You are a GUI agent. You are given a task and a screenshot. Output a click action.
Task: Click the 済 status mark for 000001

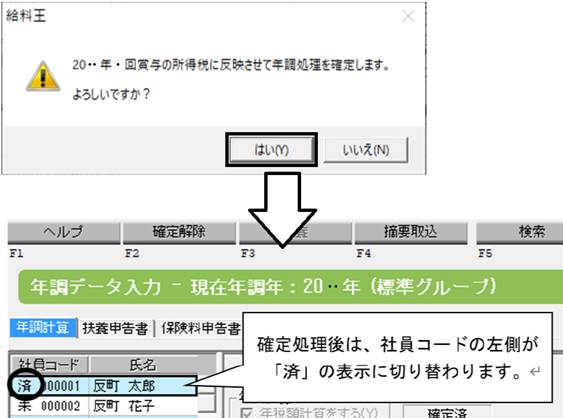pyautogui.click(x=24, y=386)
